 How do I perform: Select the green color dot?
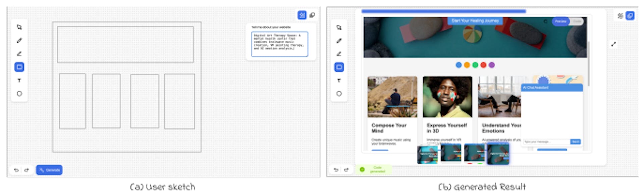pyautogui.click(x=475, y=65)
